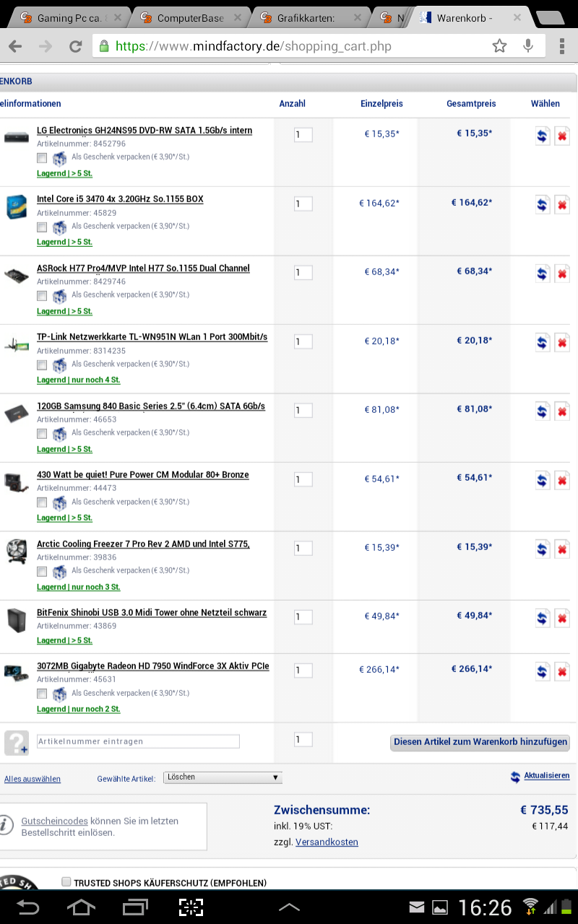Update icon for BitFenix Shinobi row
Viewport: 578px width, 924px height.
(x=543, y=619)
